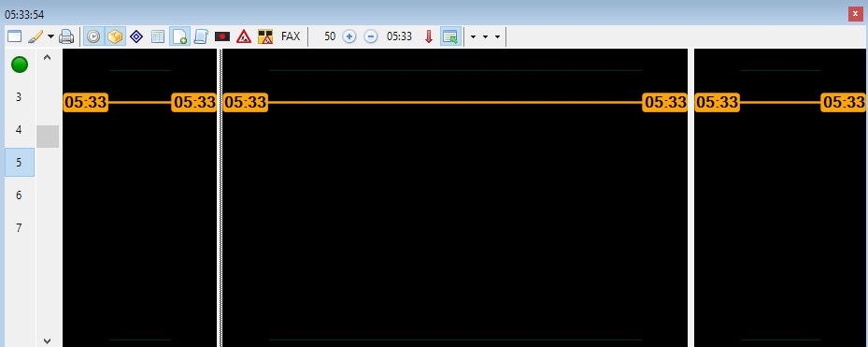Click the black rectangle red dot icon
Viewport: 868px width, 347px height.
pos(222,36)
